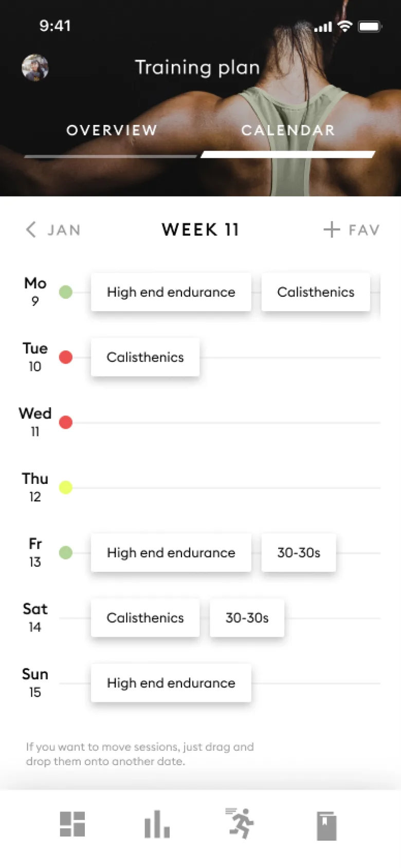
Task: Switch to the Overview tab
Action: point(112,131)
